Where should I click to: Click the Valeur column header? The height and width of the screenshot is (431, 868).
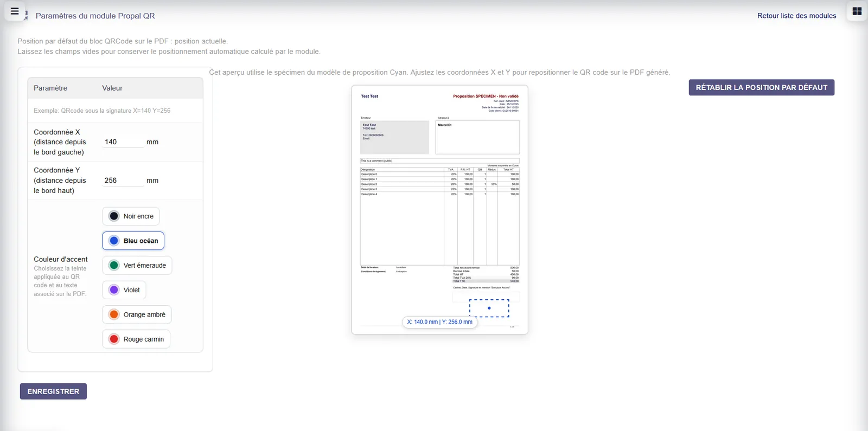(x=112, y=88)
